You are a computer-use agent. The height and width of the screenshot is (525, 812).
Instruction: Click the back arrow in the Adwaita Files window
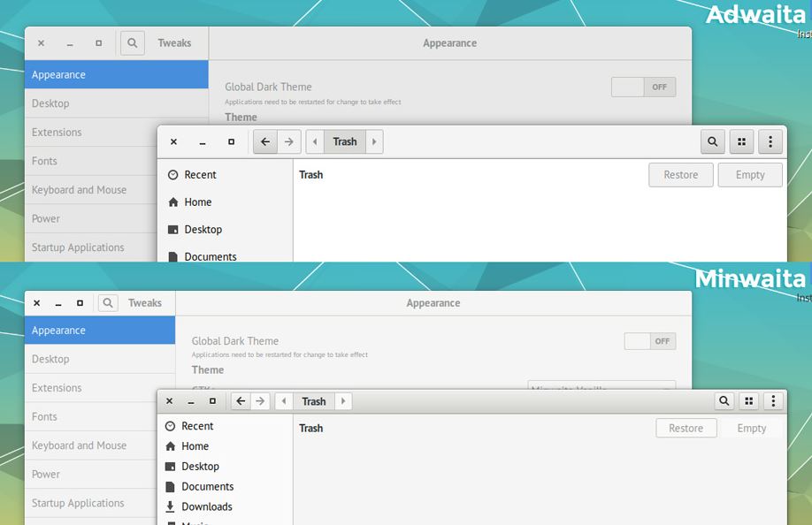click(x=264, y=141)
